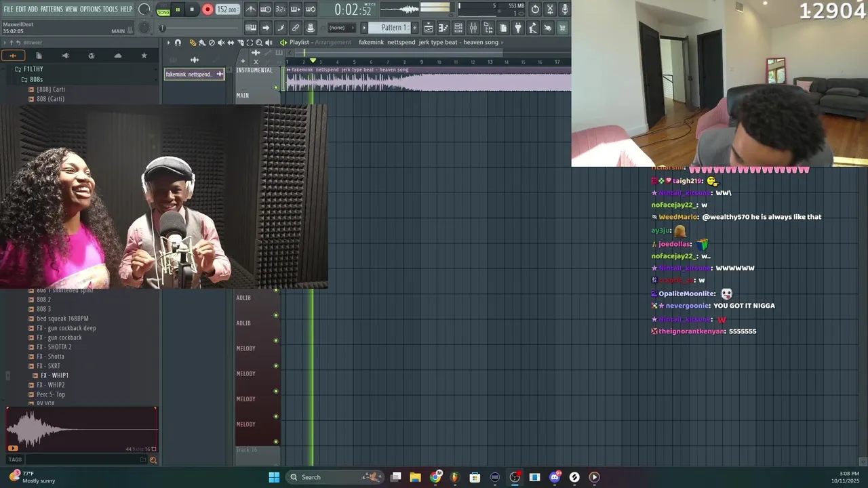This screenshot has width=868, height=488.
Task: Select the Delete tool in Playlist toolbar
Action: [212, 42]
